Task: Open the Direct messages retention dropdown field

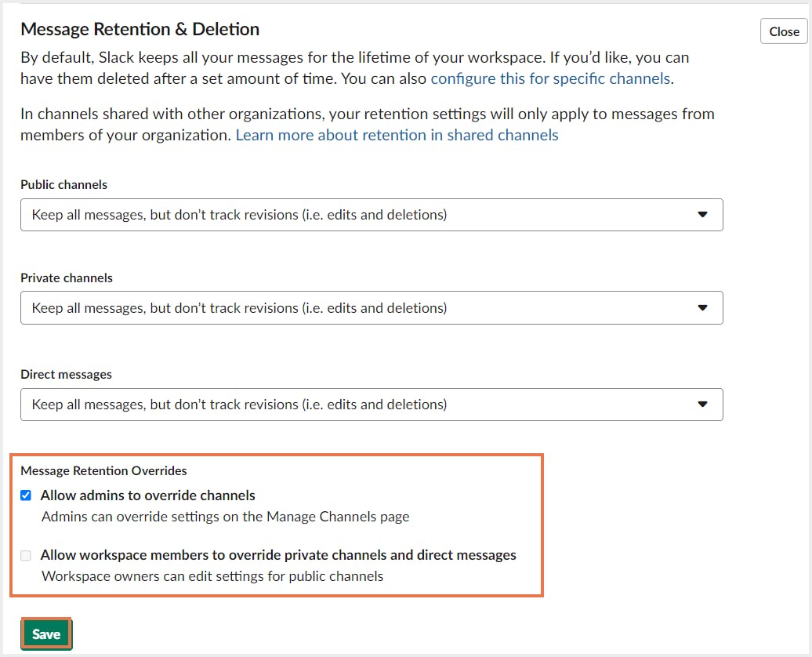Action: coord(361,405)
